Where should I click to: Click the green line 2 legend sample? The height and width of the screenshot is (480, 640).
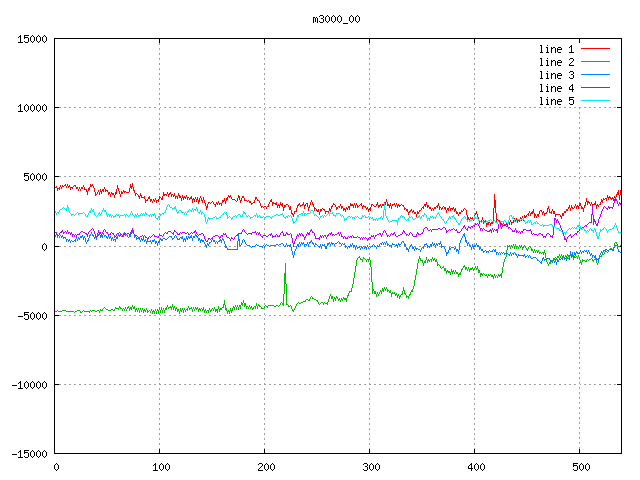(x=596, y=62)
